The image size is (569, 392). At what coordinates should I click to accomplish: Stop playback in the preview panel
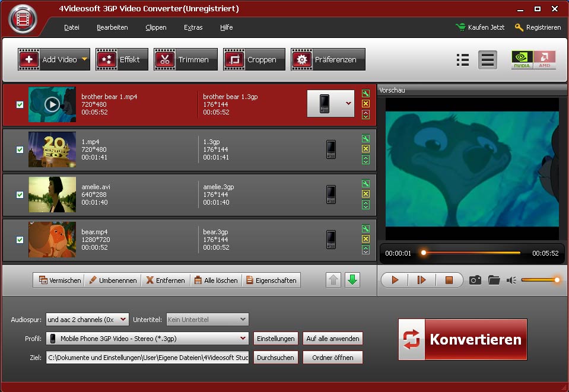(x=449, y=280)
